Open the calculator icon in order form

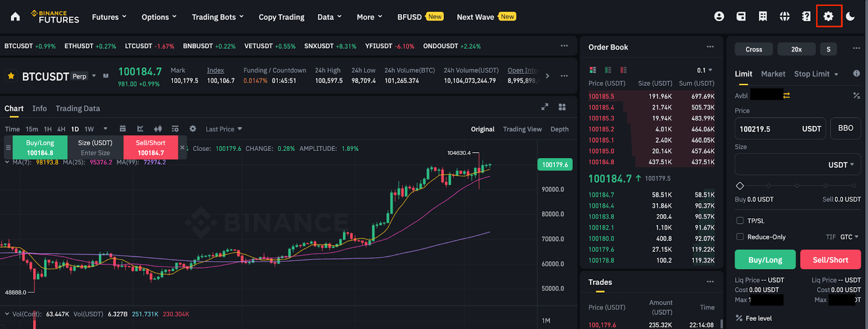pos(856,96)
